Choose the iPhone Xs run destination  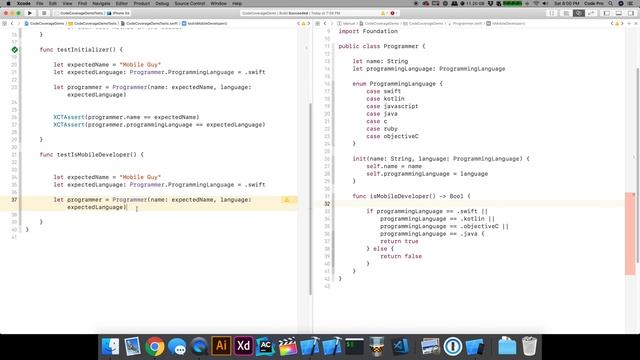pos(118,13)
